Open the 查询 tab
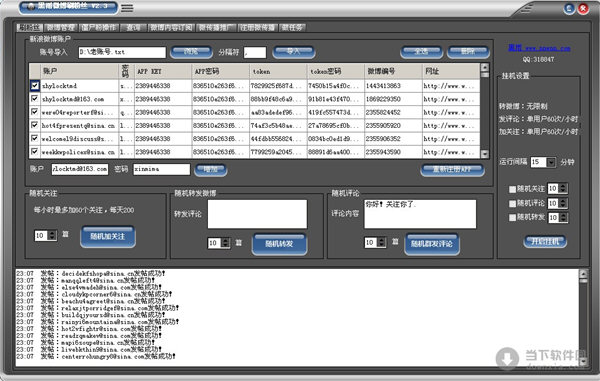 coord(134,28)
